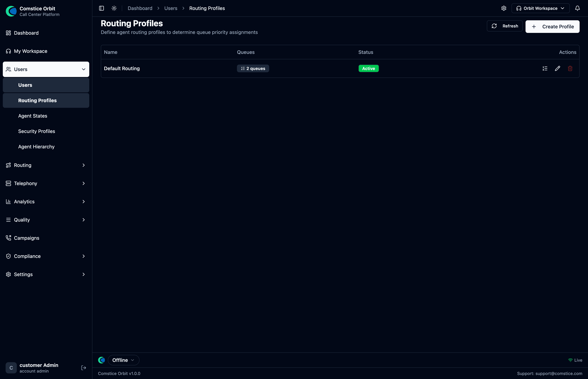Click the Dashboard grid icon
The image size is (588, 379).
coord(8,33)
